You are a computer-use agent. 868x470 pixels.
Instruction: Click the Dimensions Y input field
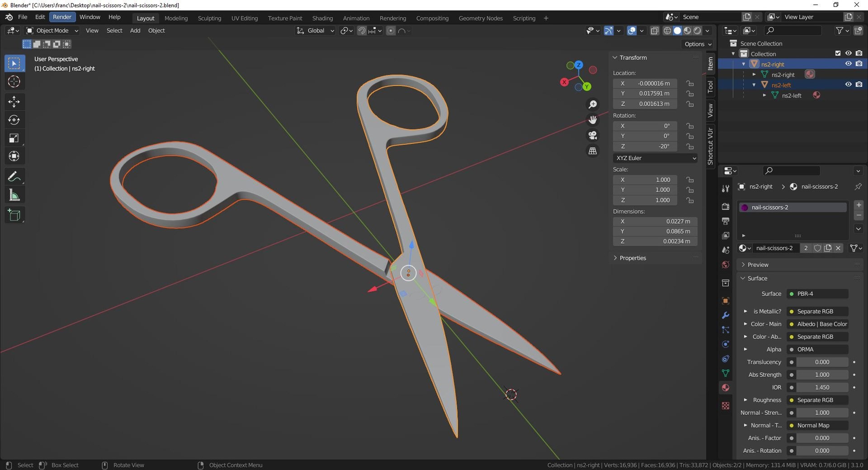(655, 231)
